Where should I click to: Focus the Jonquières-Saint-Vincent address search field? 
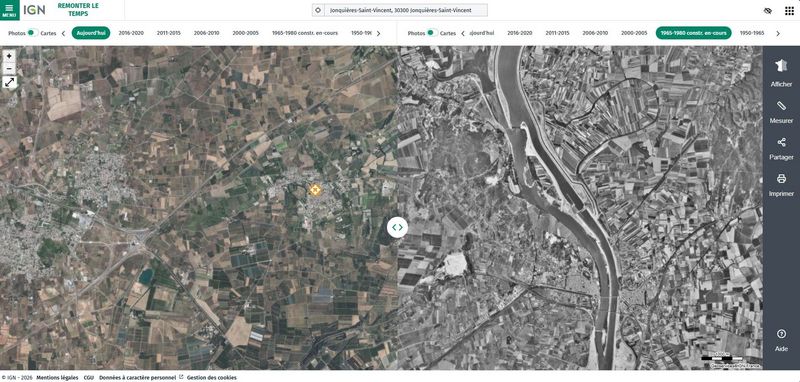[x=406, y=10]
